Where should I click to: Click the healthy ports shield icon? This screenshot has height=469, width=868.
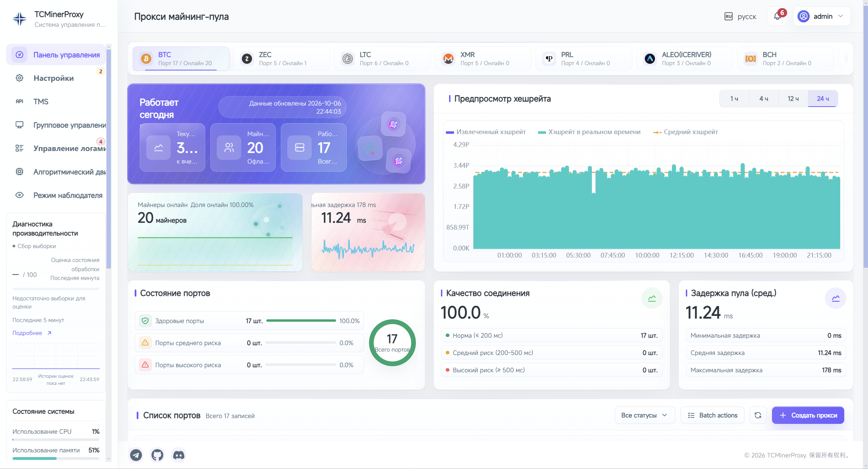(145, 321)
